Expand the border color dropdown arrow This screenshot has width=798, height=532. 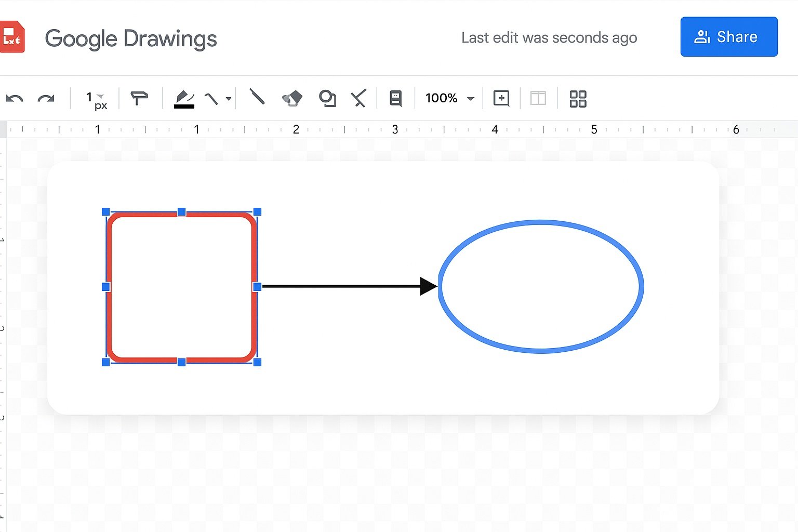coord(229,98)
